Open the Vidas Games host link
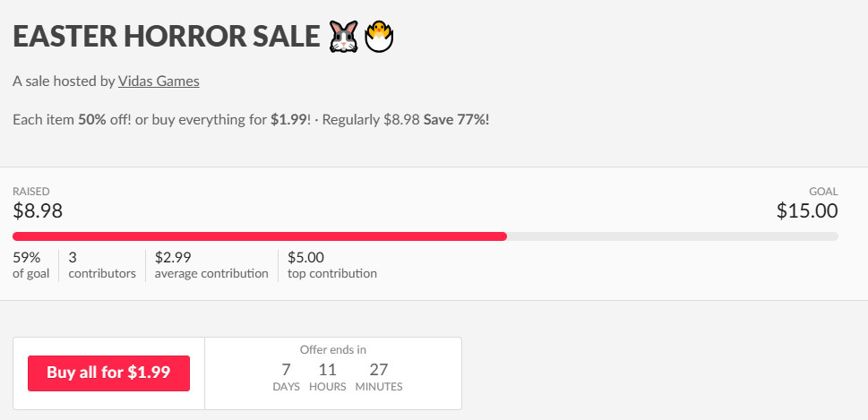Image resolution: width=868 pixels, height=420 pixels. 159,81
